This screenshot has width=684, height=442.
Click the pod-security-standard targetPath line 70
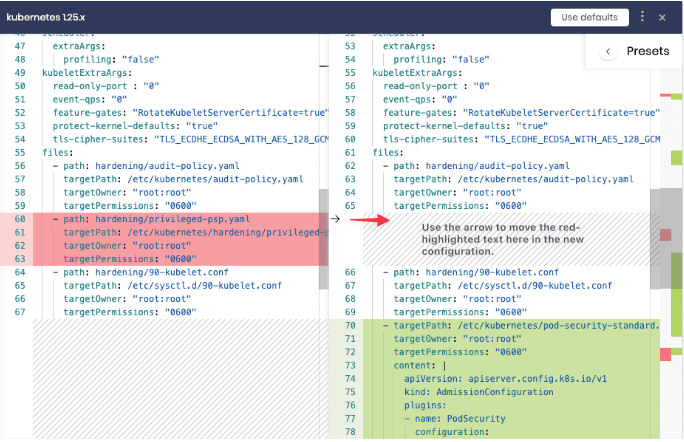[x=521, y=326]
